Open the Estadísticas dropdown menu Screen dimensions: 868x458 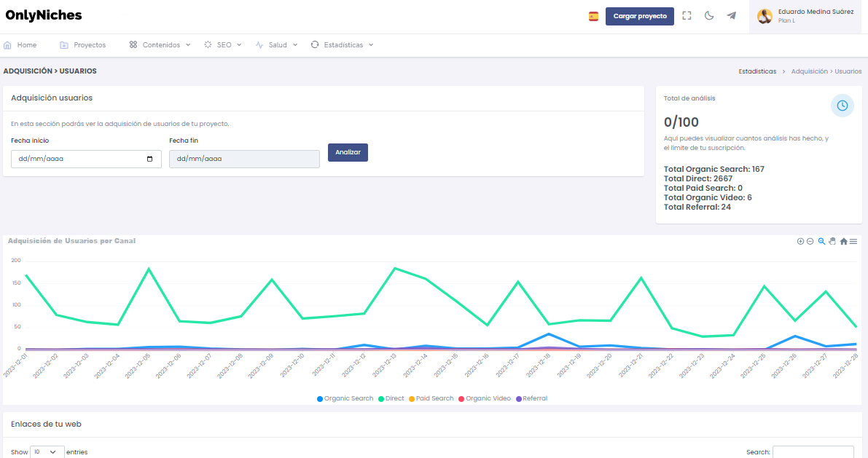[343, 44]
